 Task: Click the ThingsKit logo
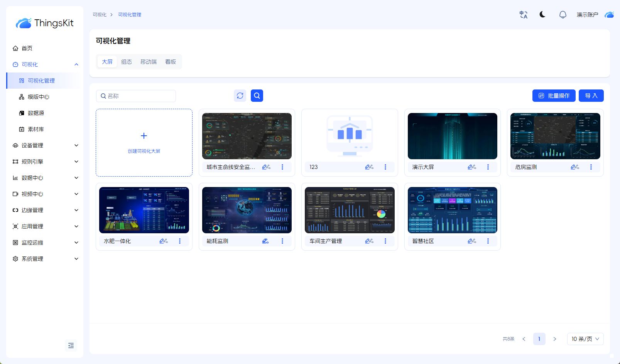pos(45,23)
